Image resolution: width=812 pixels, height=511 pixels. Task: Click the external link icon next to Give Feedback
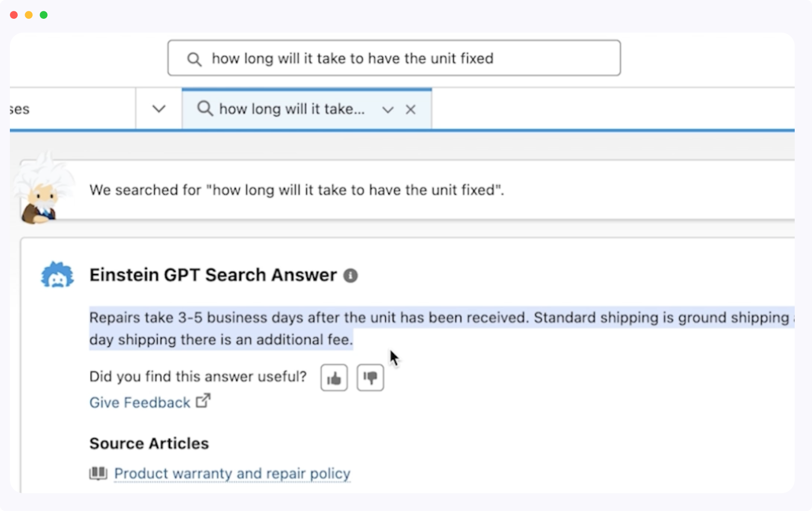point(203,401)
